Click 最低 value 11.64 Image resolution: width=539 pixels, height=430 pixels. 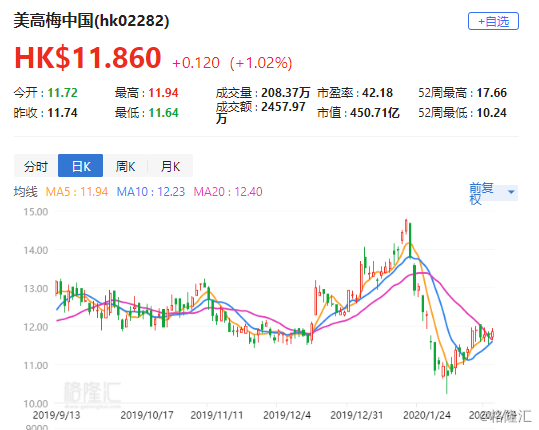tap(164, 113)
